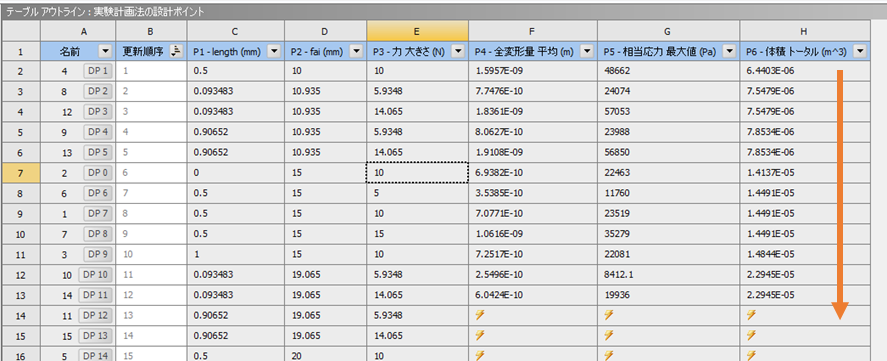887x361 pixels.
Task: Select column header B
Action: pos(152,32)
